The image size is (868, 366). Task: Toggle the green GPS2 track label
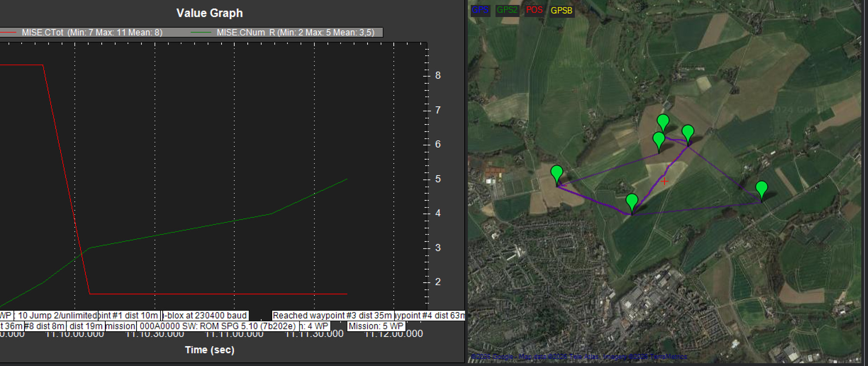pos(507,10)
